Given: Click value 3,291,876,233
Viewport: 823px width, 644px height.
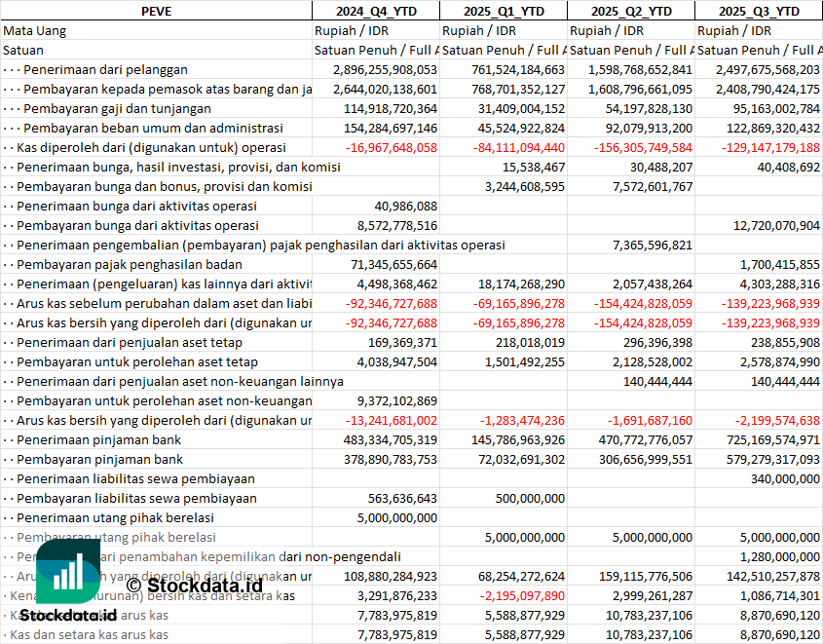Looking at the screenshot, I should 396,595.
